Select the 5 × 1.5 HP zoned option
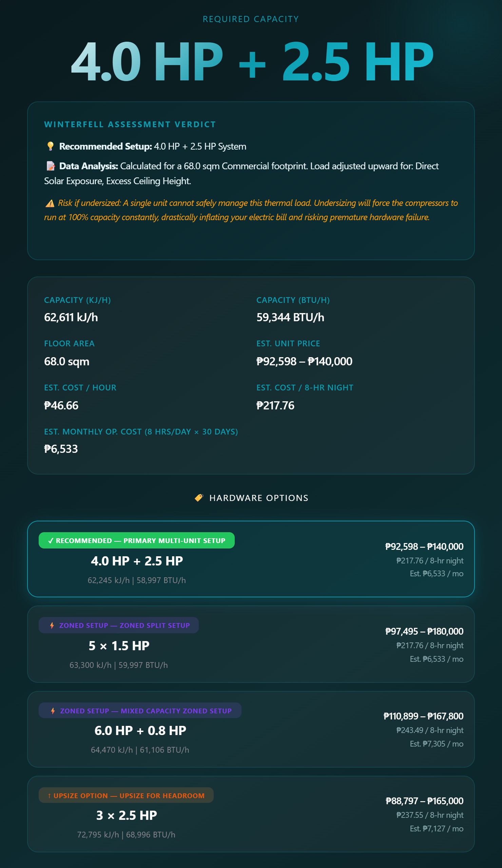This screenshot has width=502, height=868. (x=251, y=646)
